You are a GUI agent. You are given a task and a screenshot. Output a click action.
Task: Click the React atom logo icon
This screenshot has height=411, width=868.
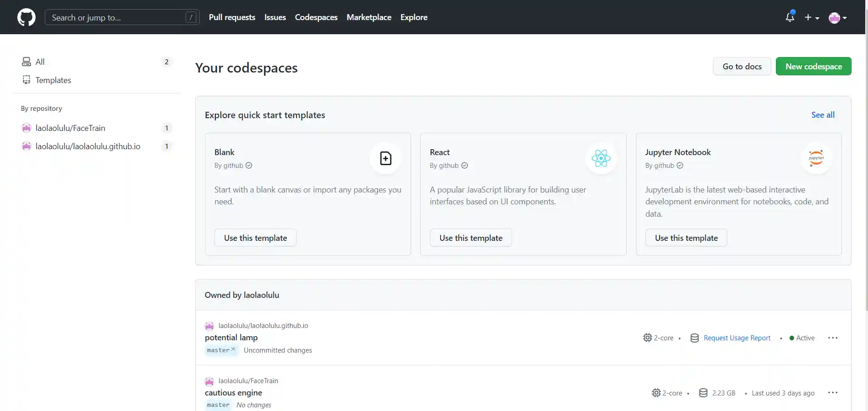tap(601, 158)
